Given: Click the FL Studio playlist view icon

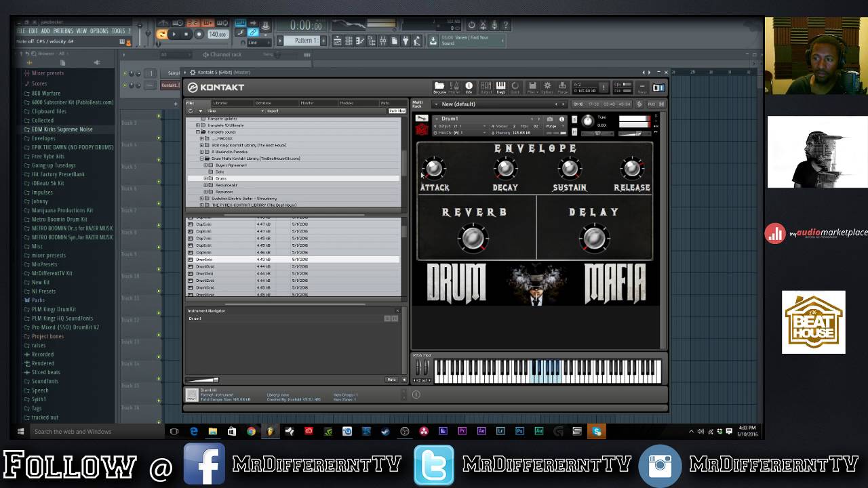Looking at the screenshot, I should coord(338,41).
